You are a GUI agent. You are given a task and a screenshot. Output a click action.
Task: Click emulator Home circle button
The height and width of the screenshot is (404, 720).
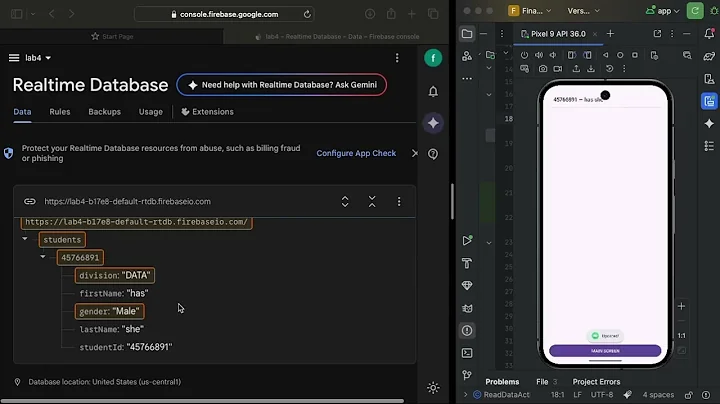click(x=620, y=55)
